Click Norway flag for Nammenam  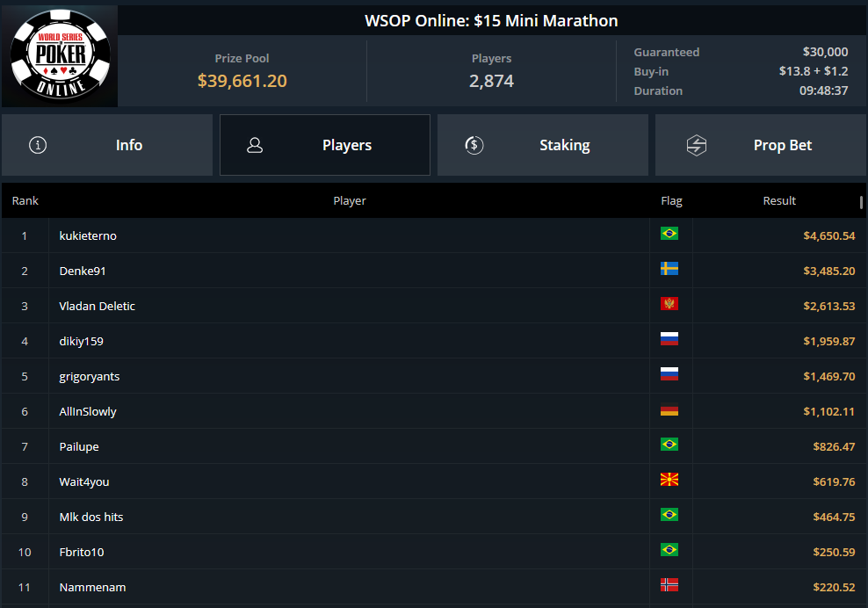669,585
